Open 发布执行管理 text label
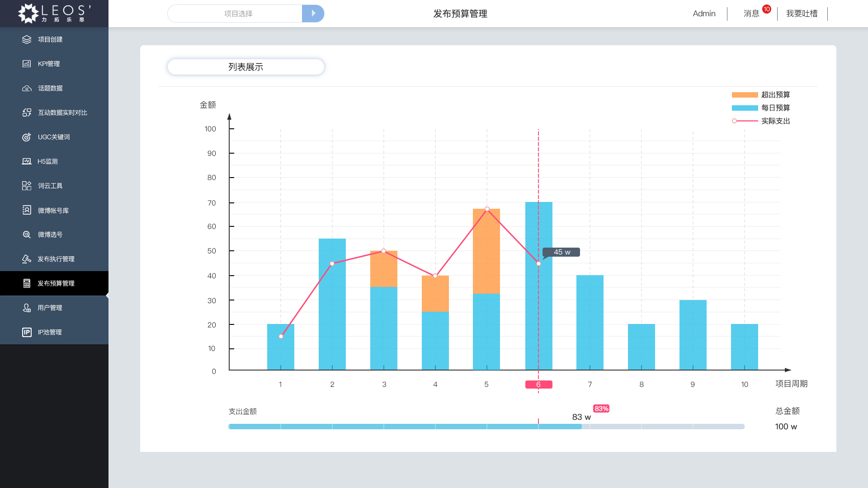The height and width of the screenshot is (488, 868). click(x=56, y=259)
